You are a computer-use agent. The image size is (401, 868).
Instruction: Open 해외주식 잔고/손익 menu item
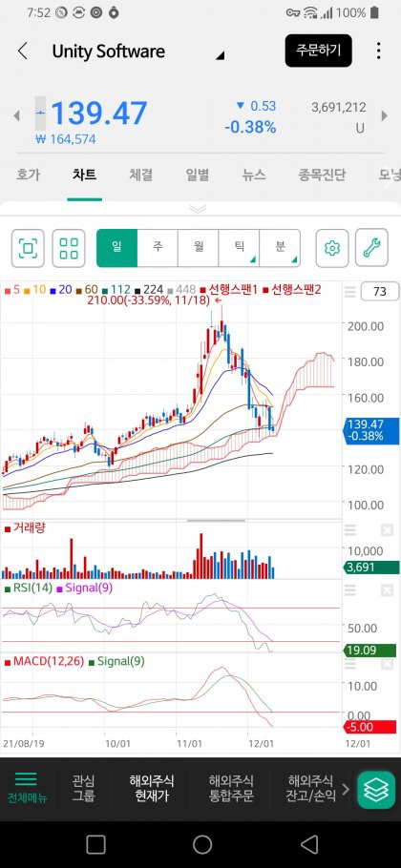[310, 788]
